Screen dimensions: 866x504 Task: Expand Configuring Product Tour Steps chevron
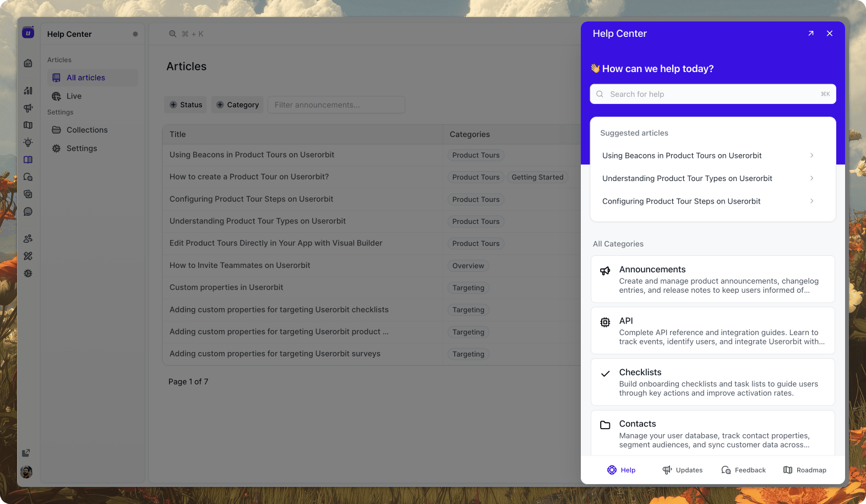(x=811, y=201)
